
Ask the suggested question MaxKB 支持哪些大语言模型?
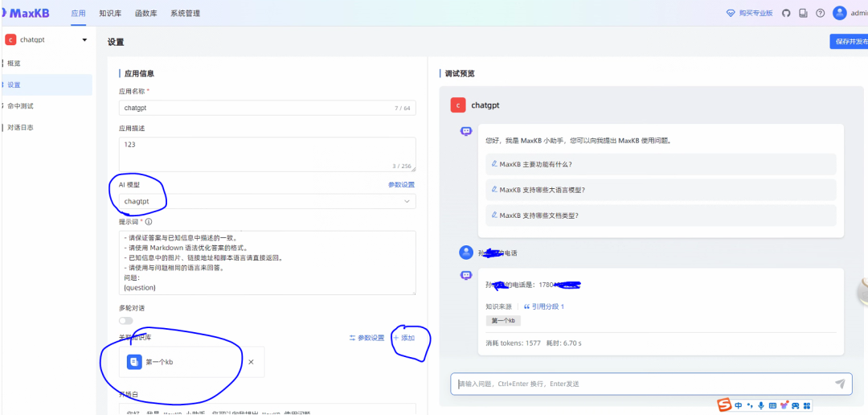tap(661, 190)
